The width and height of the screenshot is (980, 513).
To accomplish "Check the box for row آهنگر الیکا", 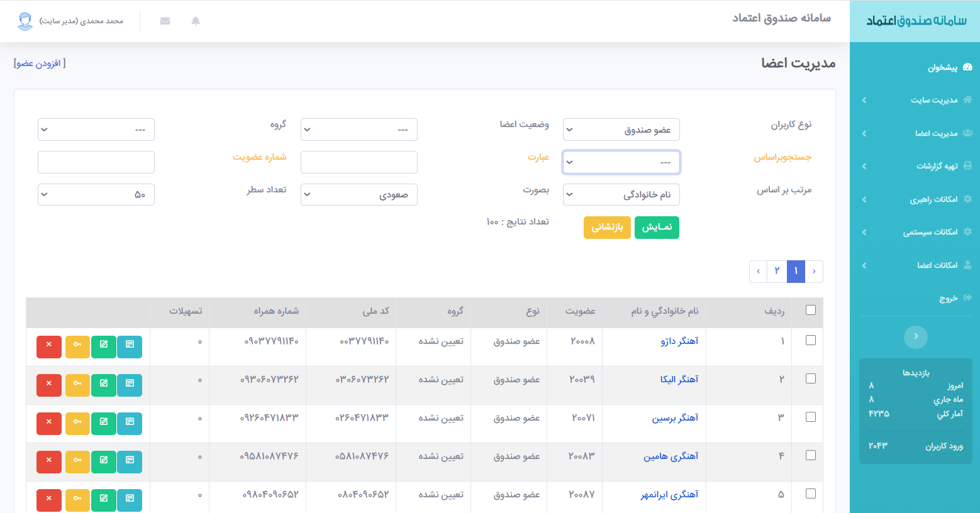I will tap(811, 378).
